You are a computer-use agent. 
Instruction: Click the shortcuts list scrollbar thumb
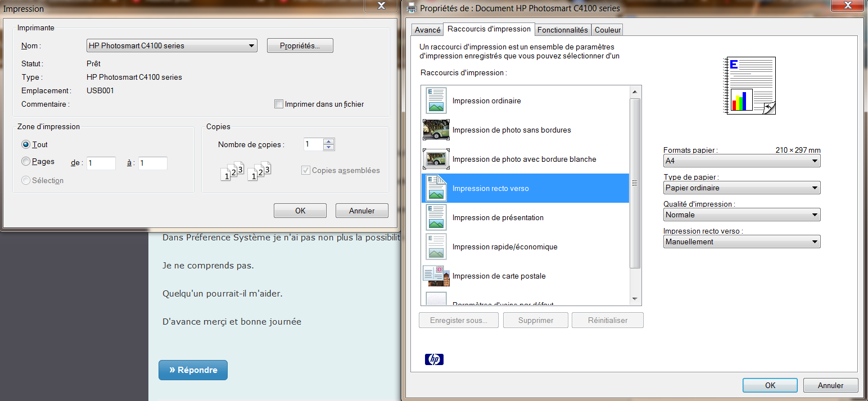[x=635, y=183]
